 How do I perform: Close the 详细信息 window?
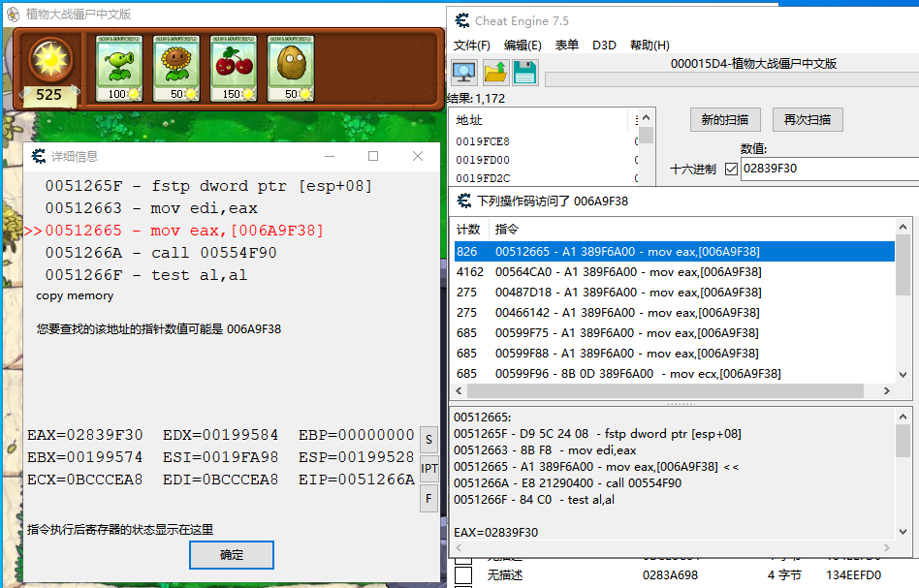coord(418,156)
